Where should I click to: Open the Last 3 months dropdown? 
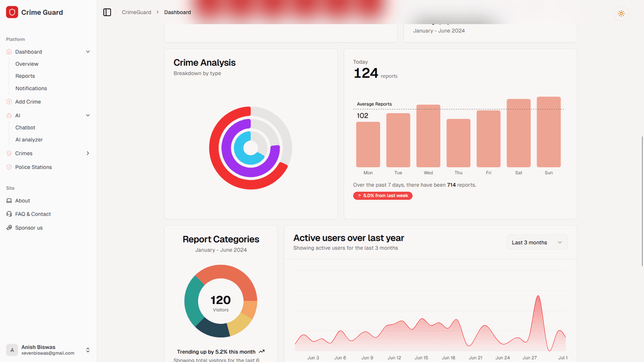pos(537,242)
